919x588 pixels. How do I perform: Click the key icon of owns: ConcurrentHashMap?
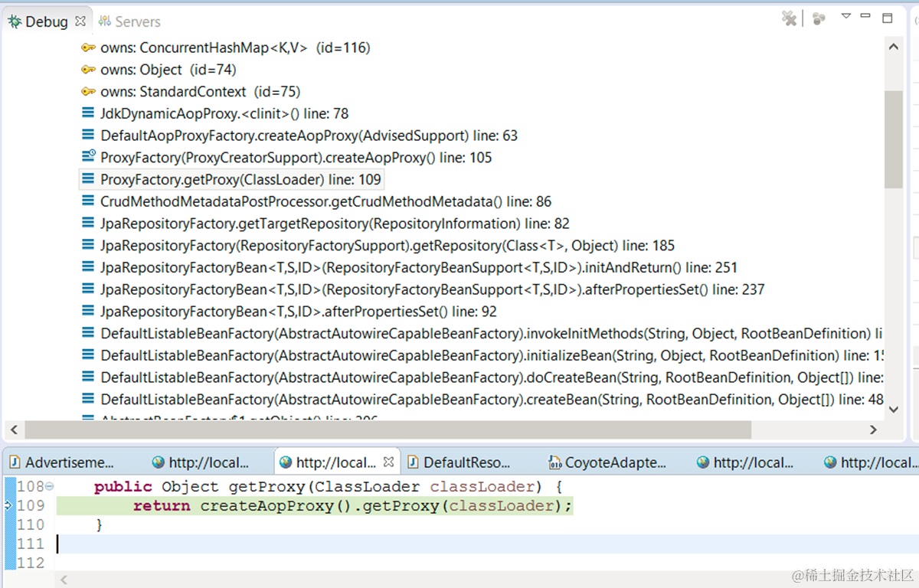point(88,47)
